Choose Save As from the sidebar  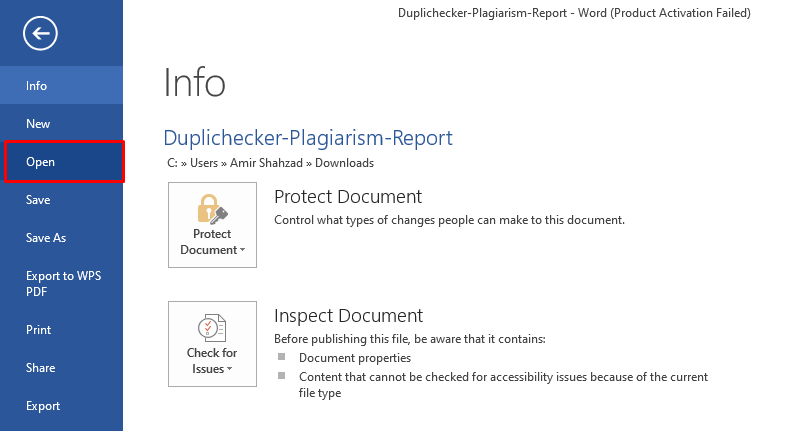61,238
